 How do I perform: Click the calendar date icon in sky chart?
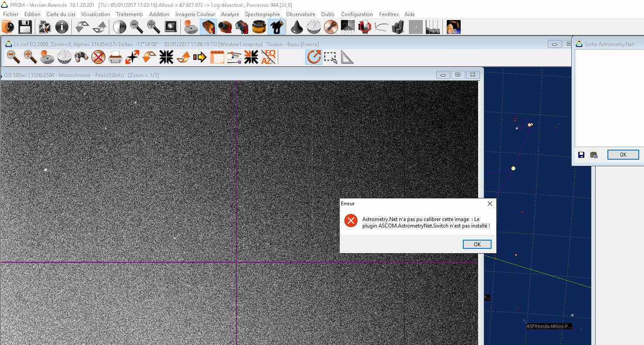pos(217,57)
